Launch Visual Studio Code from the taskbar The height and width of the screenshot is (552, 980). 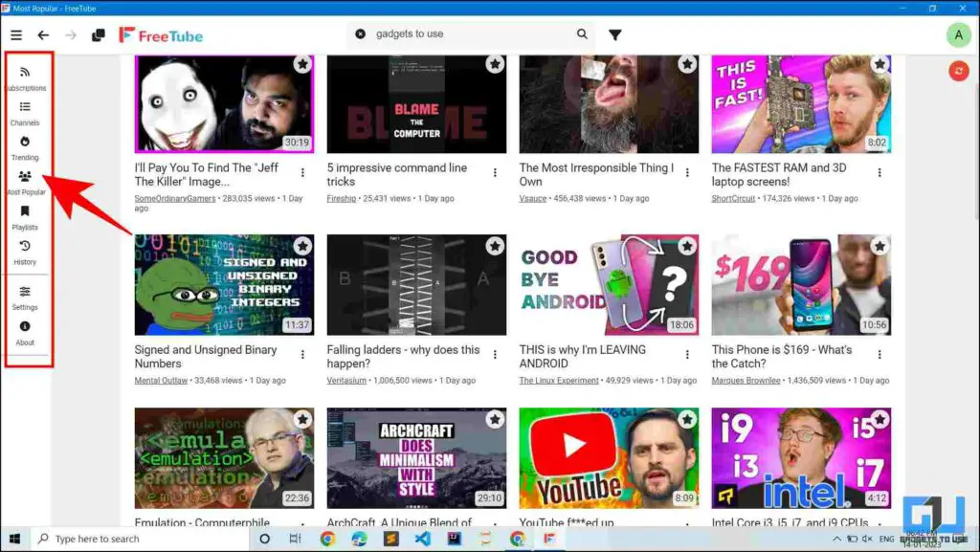pos(422,539)
